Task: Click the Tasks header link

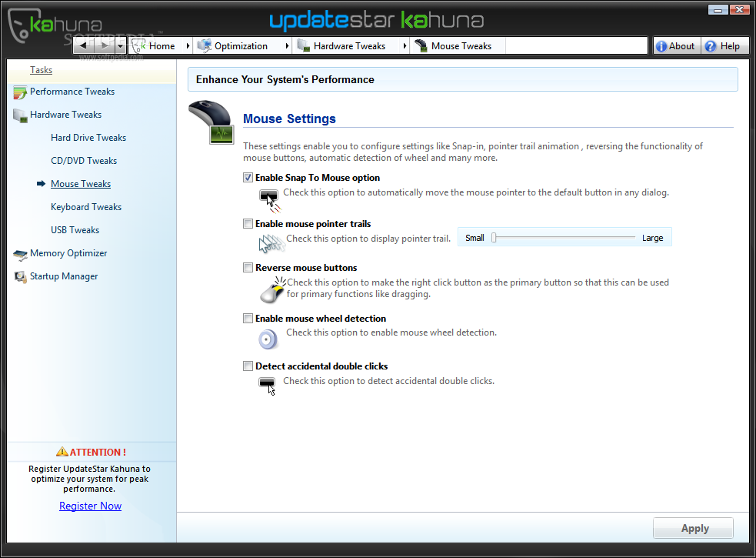Action: (41, 70)
